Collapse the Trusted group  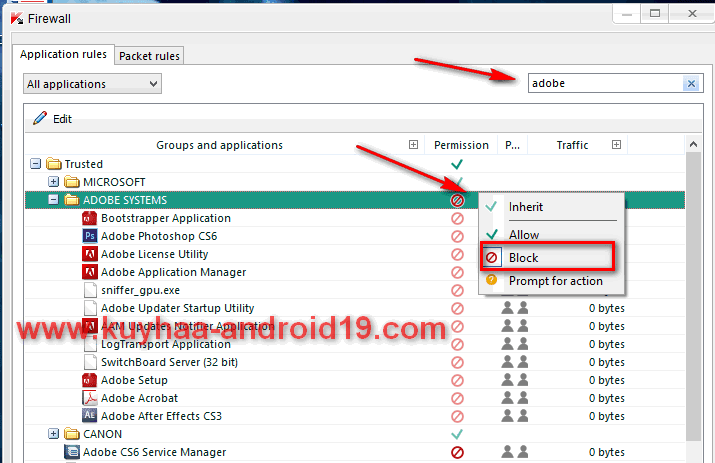(x=36, y=163)
